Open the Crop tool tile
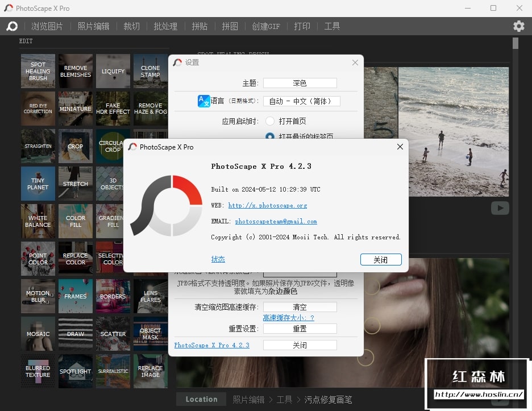The image size is (532, 411). tap(76, 146)
